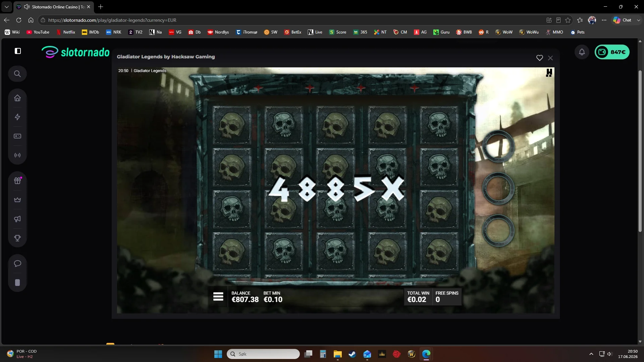Open the Windows Start menu

tap(218, 354)
